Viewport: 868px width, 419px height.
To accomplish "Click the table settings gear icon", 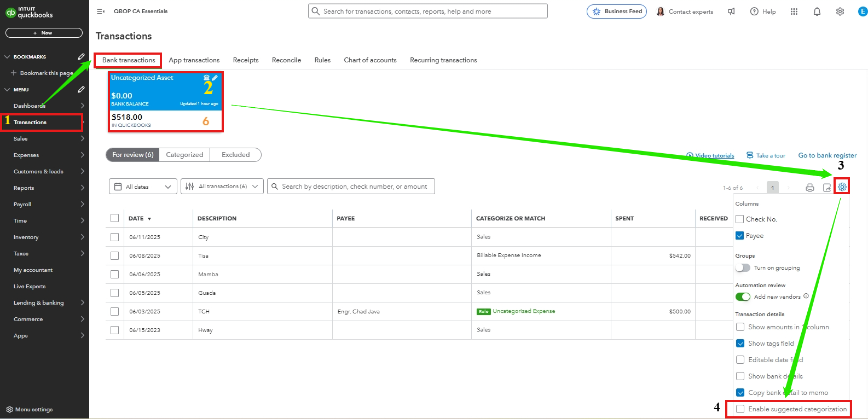I will tap(842, 187).
